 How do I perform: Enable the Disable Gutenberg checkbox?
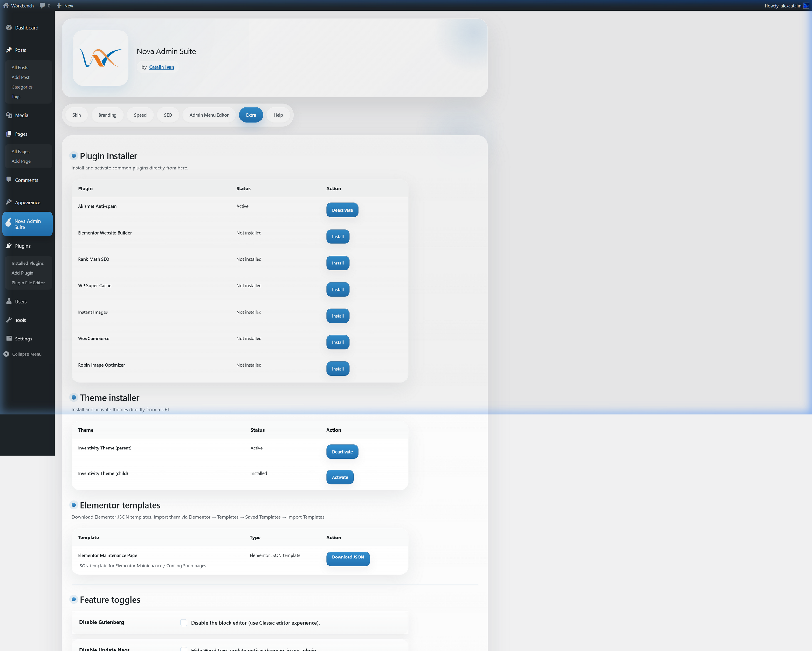tap(183, 622)
